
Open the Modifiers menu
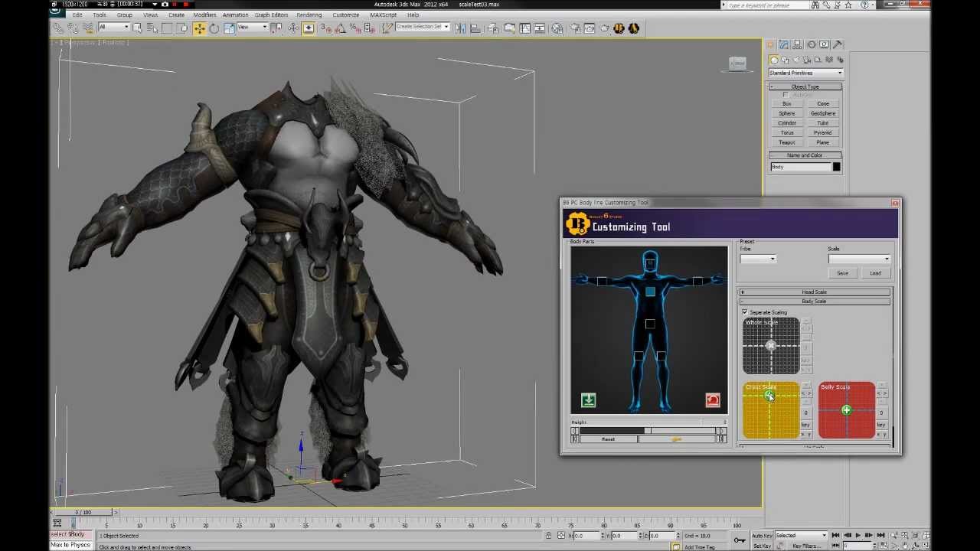[x=204, y=15]
